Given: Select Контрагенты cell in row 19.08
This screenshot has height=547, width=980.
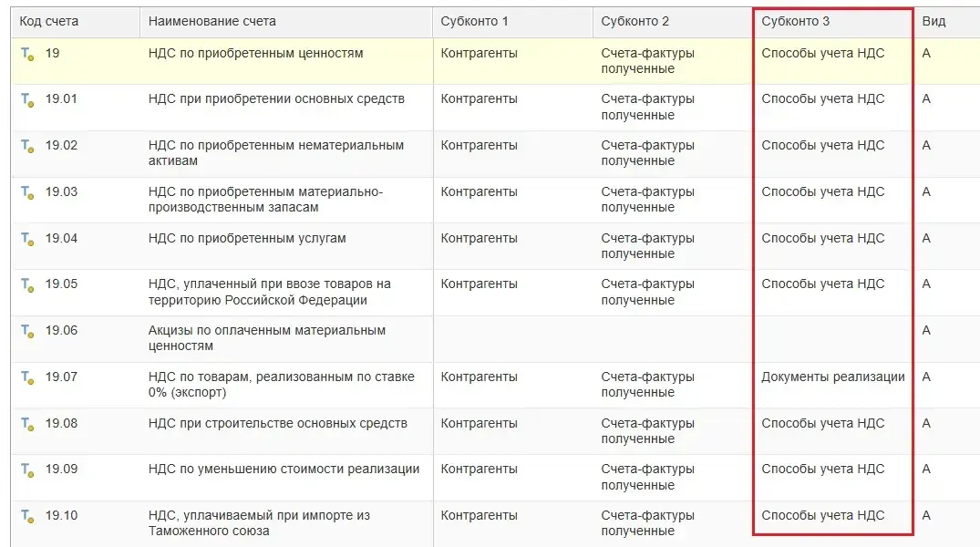Looking at the screenshot, I should tap(479, 423).
